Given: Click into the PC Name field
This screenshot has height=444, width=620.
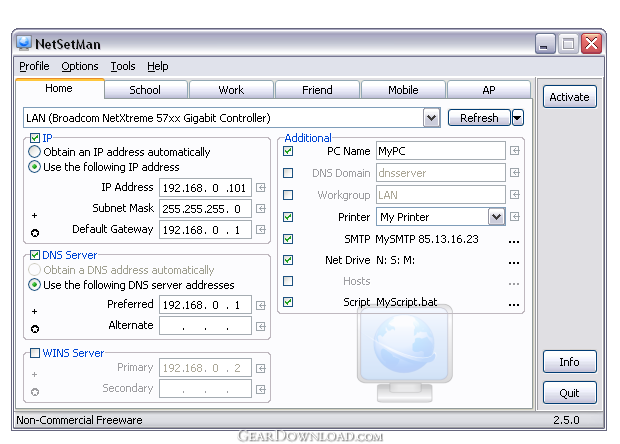Looking at the screenshot, I should (440, 151).
